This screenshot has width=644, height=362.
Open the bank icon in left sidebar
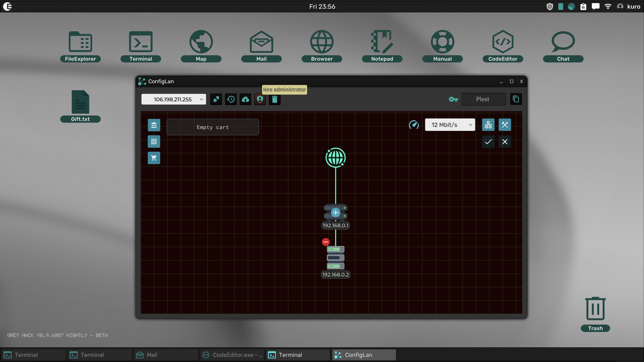coord(154,125)
